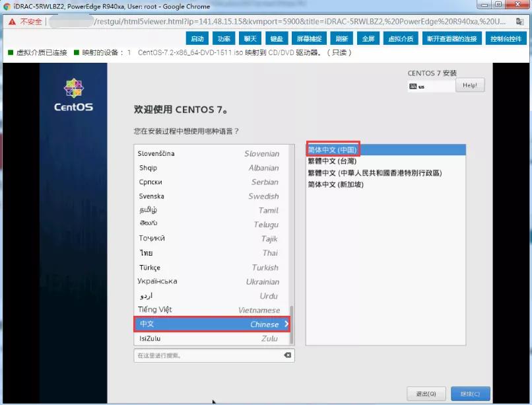532x405 pixels.
Task: Quit the installer with 退出(Q)
Action: coord(426,393)
